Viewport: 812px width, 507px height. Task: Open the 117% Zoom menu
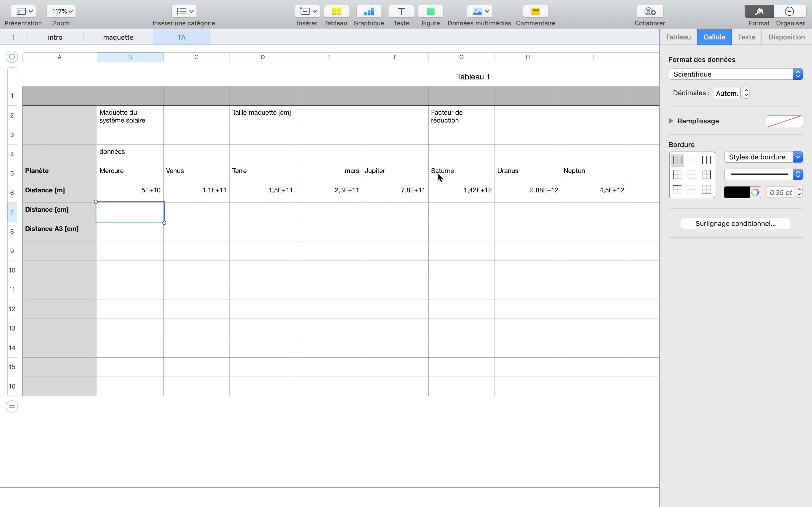point(61,11)
